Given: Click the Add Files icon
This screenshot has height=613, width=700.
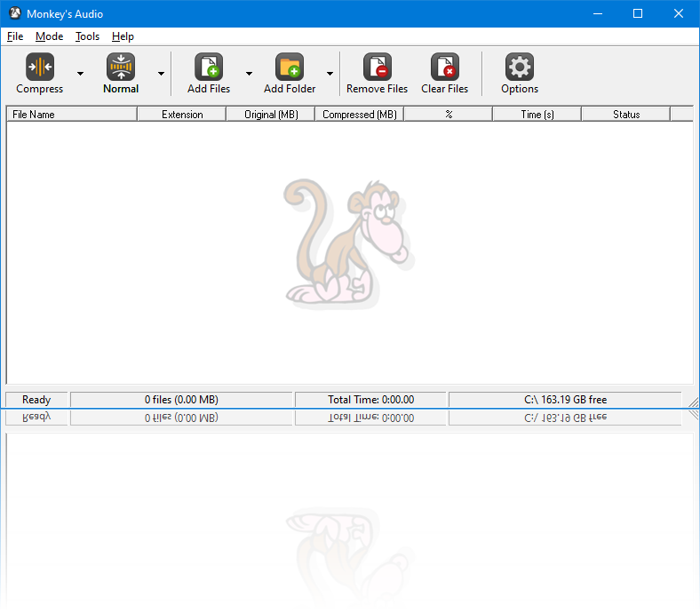Looking at the screenshot, I should tap(209, 67).
